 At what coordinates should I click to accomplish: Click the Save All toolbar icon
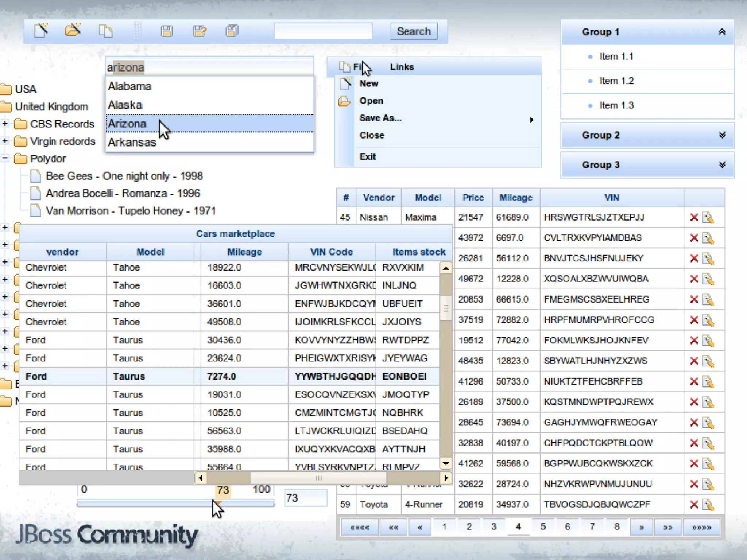[232, 31]
